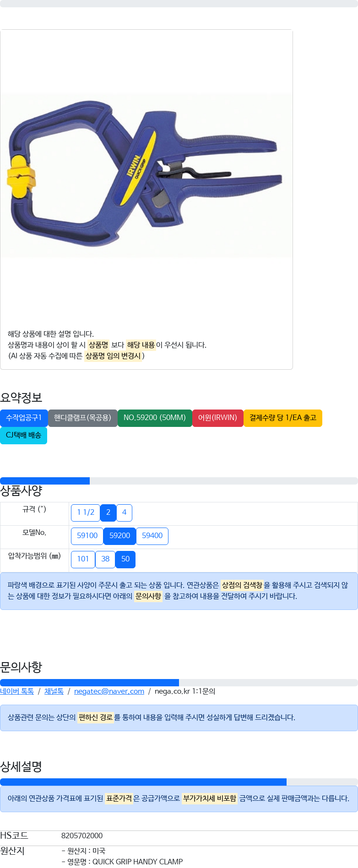The width and height of the screenshot is (358, 868).
Task: Click the 상품사양 progress bar
Action: 179,481
